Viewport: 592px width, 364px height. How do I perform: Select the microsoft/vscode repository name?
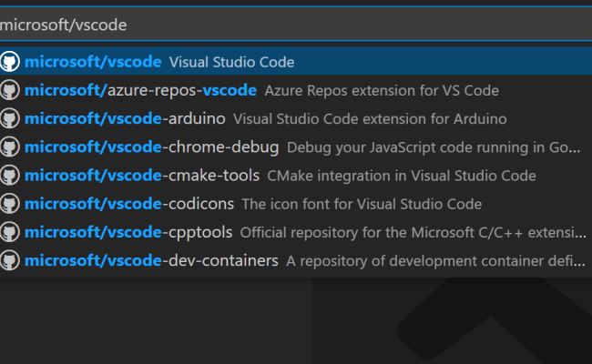(x=93, y=62)
